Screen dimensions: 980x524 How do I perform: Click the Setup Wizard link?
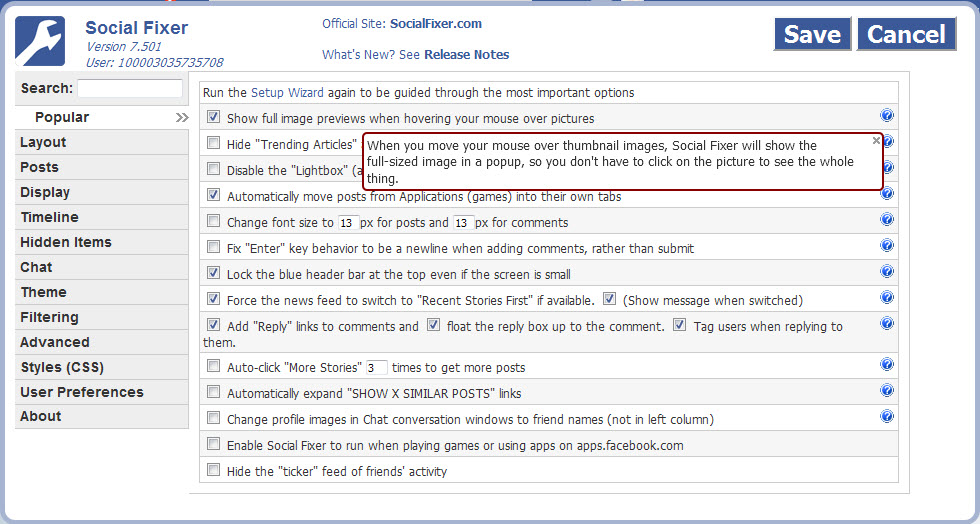pos(287,93)
